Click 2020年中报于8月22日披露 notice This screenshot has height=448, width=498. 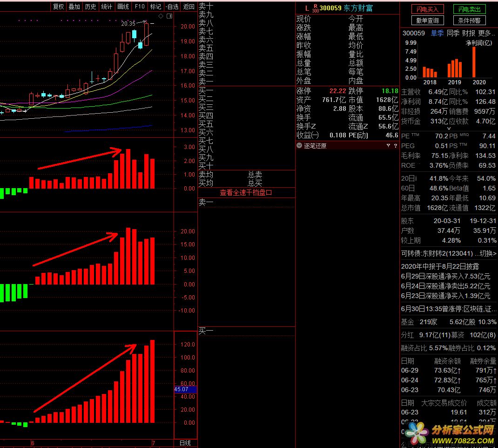(x=440, y=266)
